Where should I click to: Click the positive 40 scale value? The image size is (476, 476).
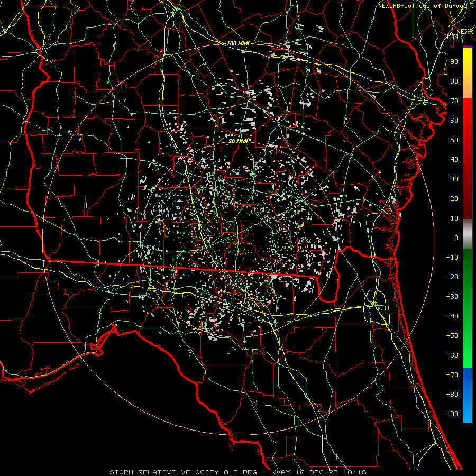454,159
